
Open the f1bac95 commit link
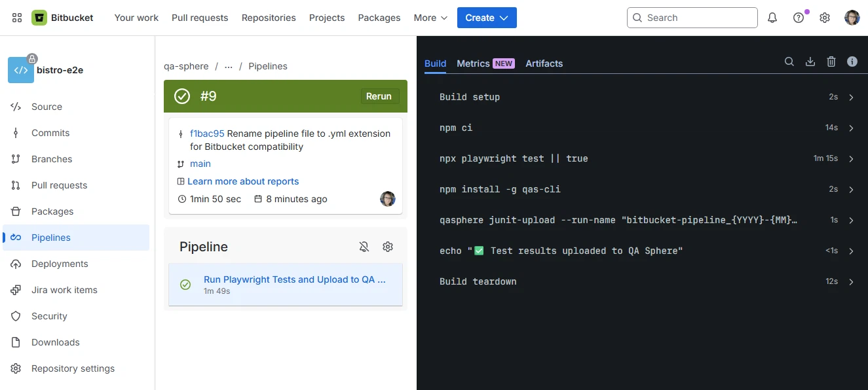point(206,133)
